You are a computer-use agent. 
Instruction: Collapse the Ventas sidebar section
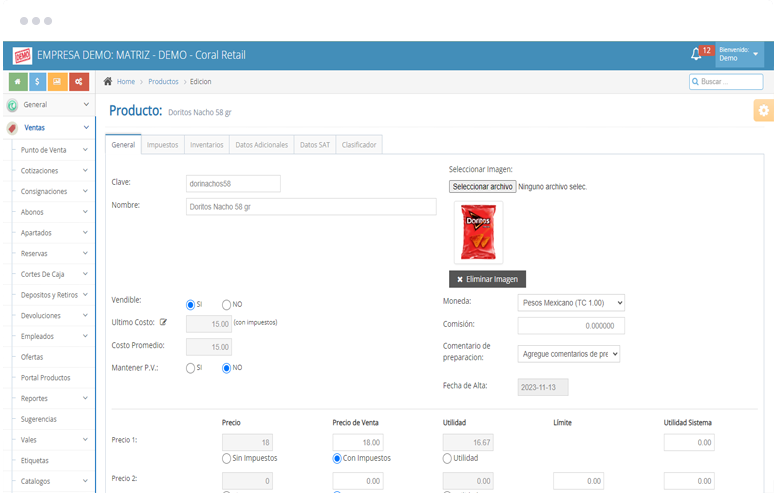[86, 127]
